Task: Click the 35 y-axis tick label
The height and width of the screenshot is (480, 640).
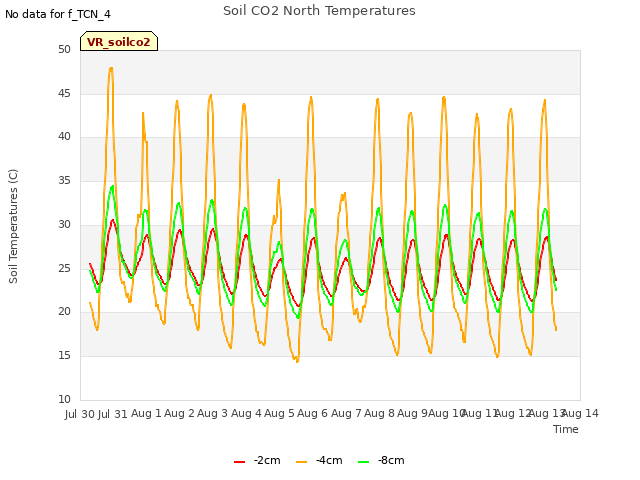Action: [64, 180]
